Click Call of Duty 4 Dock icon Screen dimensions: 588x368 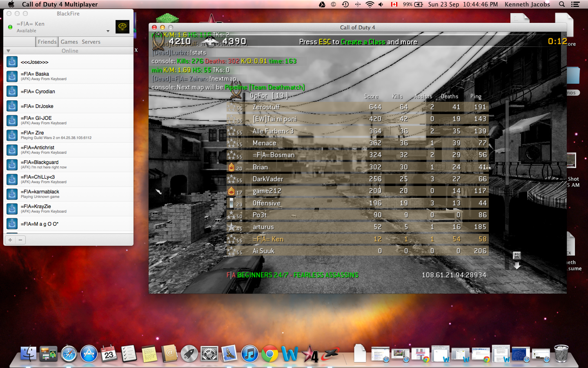click(x=310, y=354)
